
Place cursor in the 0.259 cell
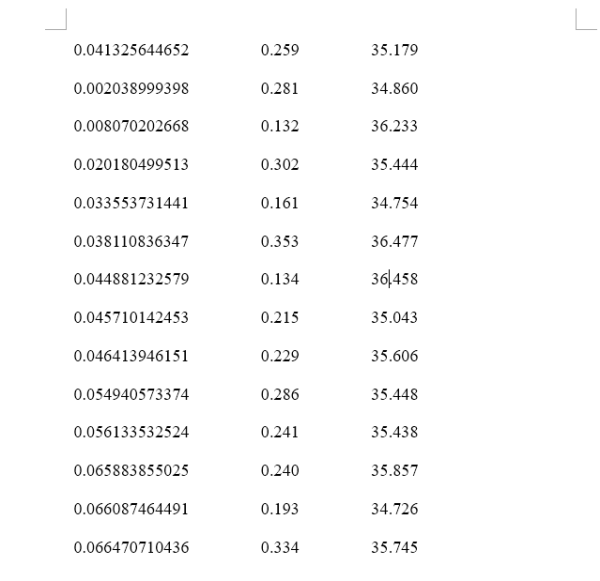[x=279, y=51]
